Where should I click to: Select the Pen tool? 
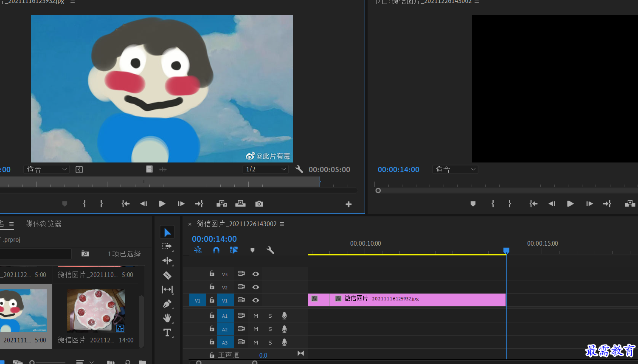click(x=167, y=304)
